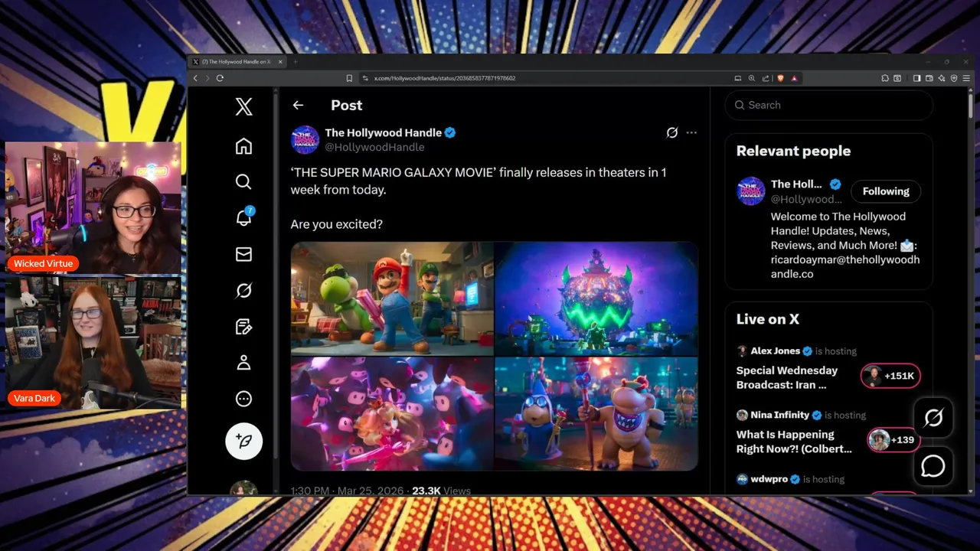This screenshot has width=980, height=551.
Task: Click the 1:30 PM Mar 25, 2026 timestamp
Action: [x=348, y=491]
